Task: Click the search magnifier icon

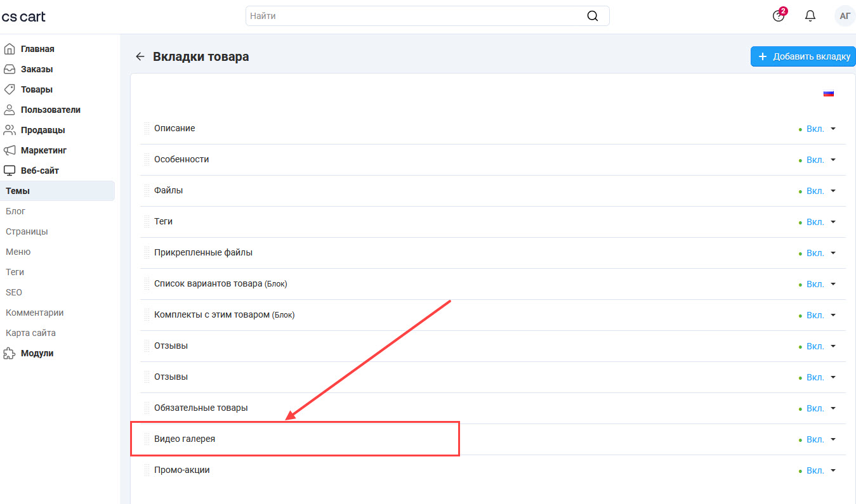Action: point(592,16)
